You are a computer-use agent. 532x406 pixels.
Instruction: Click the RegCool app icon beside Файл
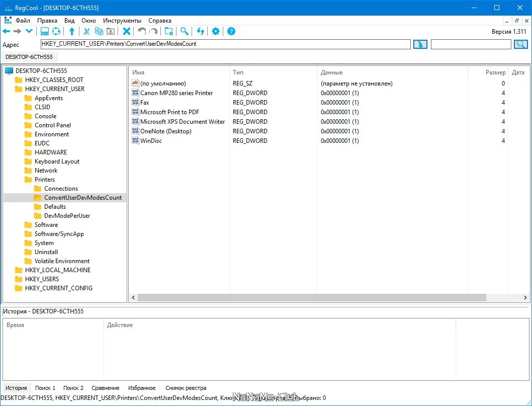click(8, 20)
